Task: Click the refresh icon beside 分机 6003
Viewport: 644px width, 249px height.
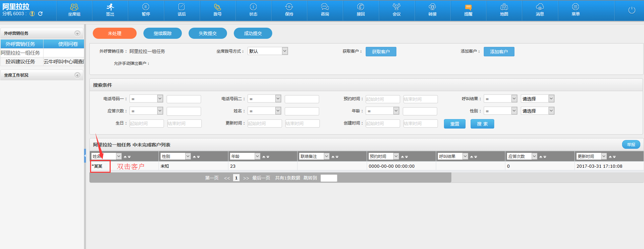Action: point(40,14)
